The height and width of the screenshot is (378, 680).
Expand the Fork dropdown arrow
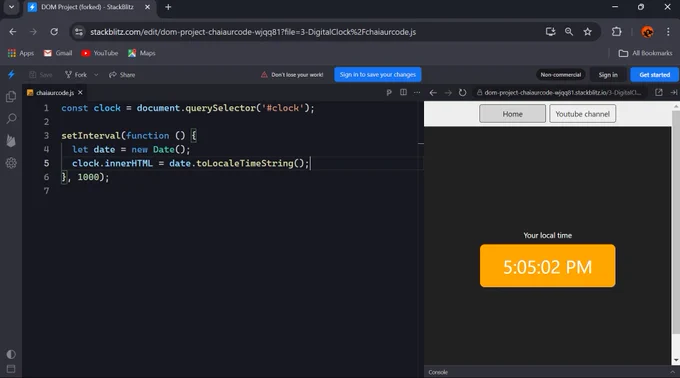96,75
